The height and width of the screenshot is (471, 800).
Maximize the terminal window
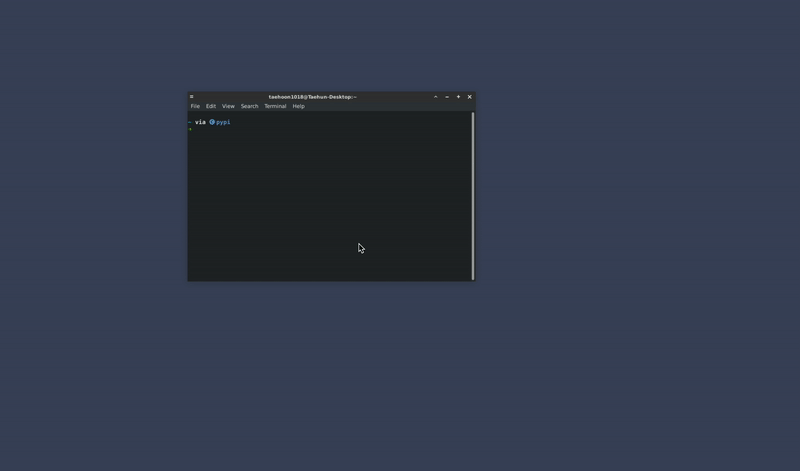tap(458, 96)
